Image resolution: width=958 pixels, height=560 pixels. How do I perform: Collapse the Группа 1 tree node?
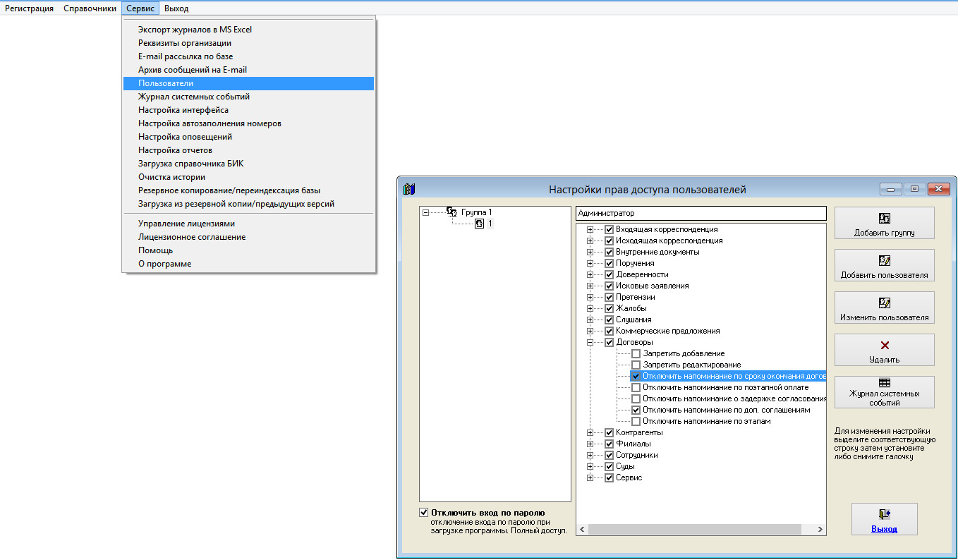click(x=425, y=212)
